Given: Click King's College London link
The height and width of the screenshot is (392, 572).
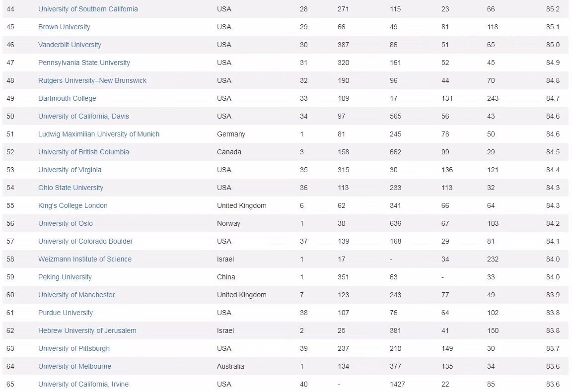Looking at the screenshot, I should (x=72, y=205).
